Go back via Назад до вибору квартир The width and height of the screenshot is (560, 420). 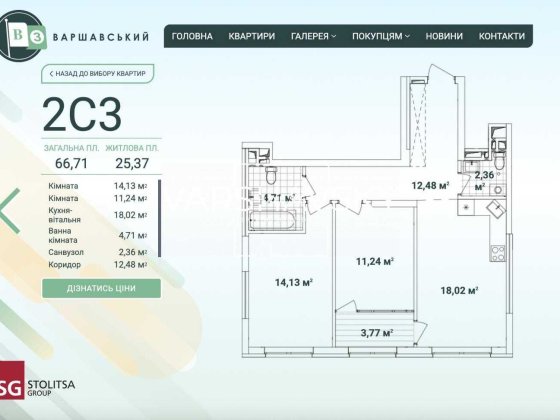pyautogui.click(x=98, y=74)
